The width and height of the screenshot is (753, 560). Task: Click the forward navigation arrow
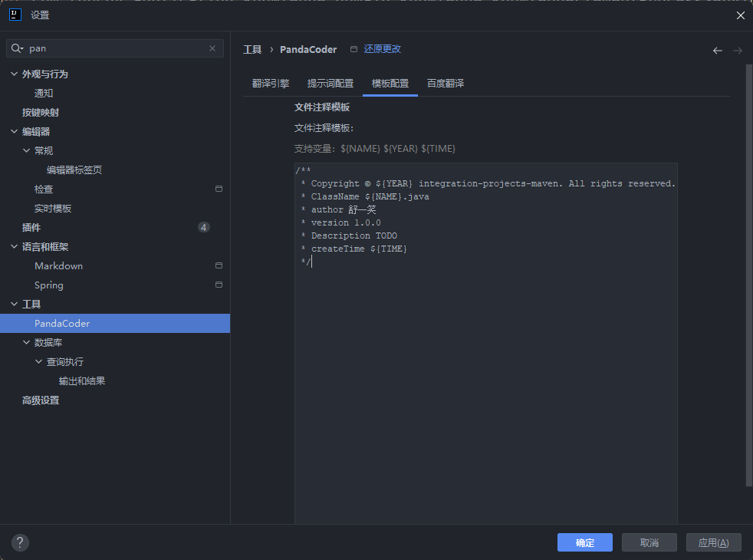point(738,51)
